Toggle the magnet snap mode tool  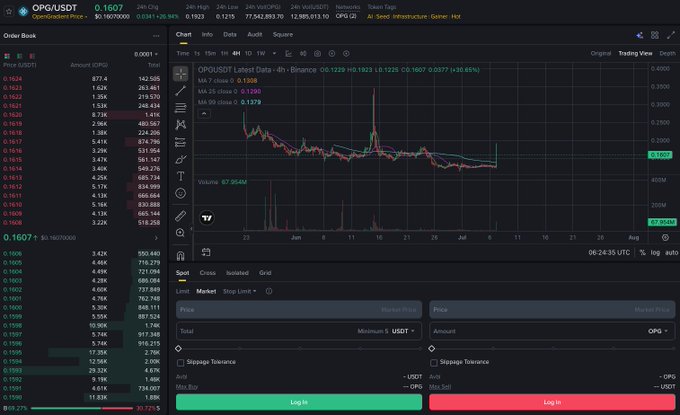[x=180, y=255]
